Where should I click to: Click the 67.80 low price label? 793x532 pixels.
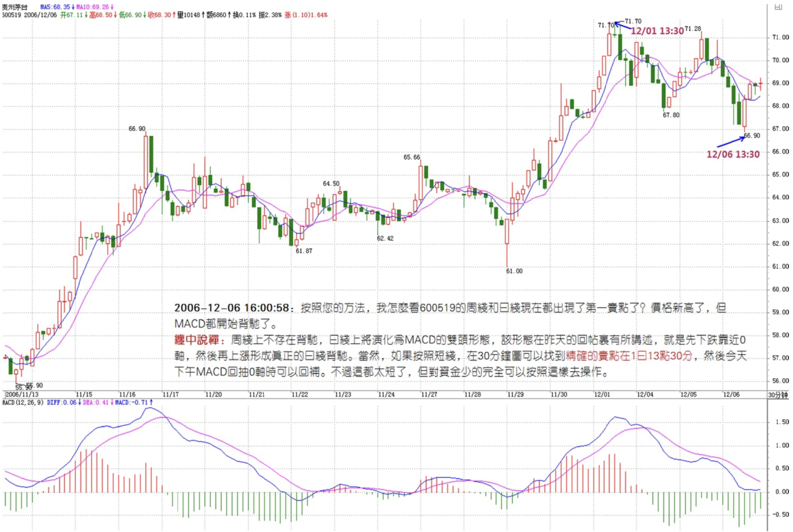[x=671, y=115]
